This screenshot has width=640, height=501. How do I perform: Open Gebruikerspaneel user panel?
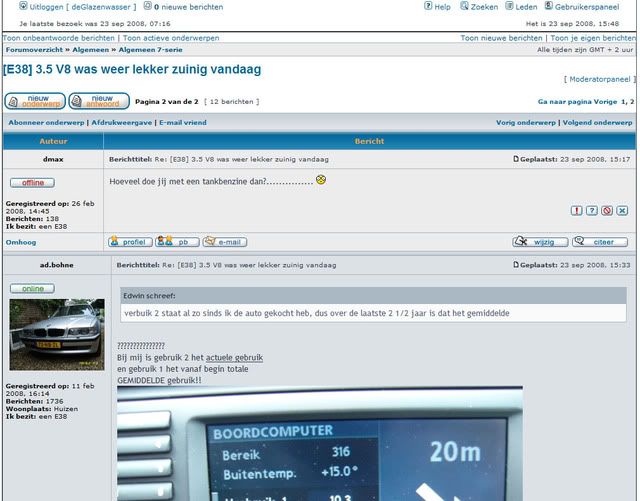pos(587,7)
